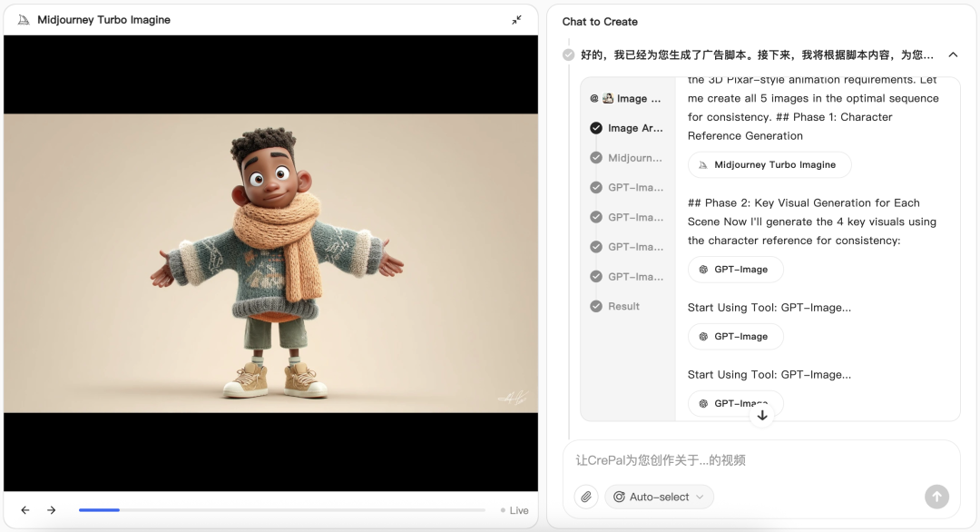Open the Midjourney Turbo Imagine tool chip
Image resolution: width=980 pixels, height=532 pixels.
pyautogui.click(x=769, y=165)
